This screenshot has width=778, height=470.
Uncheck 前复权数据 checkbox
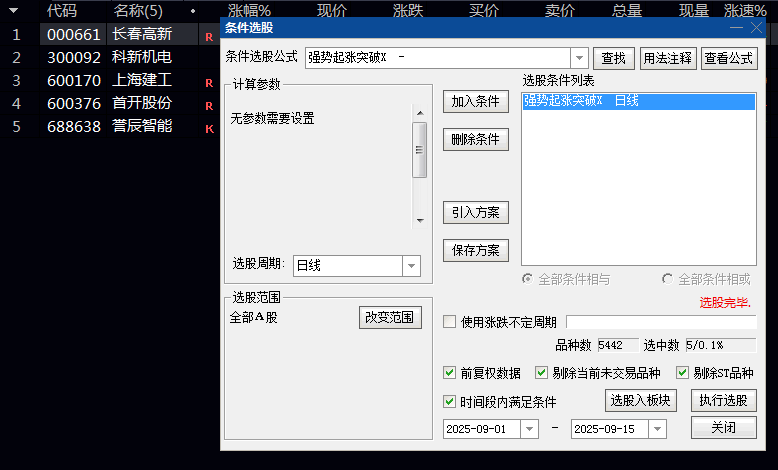click(x=450, y=372)
